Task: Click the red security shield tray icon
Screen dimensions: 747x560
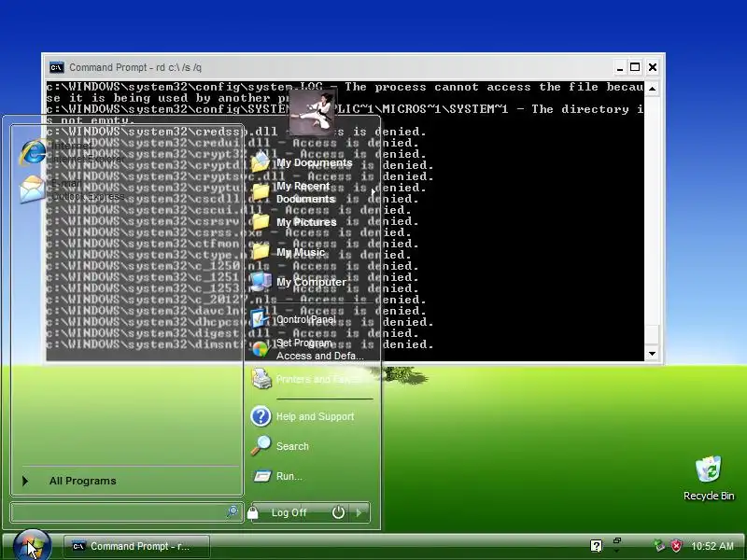Action: [x=676, y=546]
